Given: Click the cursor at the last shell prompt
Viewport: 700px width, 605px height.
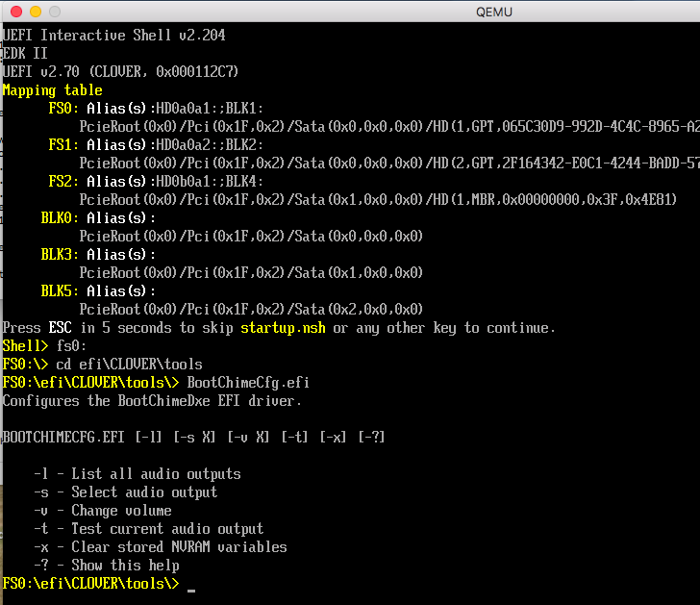Looking at the screenshot, I should point(191,591).
